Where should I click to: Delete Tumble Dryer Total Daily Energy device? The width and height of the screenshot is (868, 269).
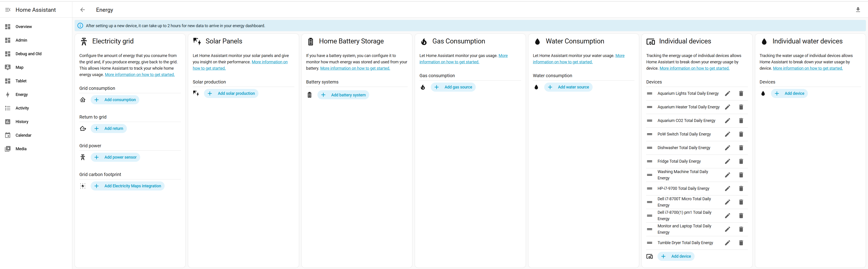coord(741,243)
